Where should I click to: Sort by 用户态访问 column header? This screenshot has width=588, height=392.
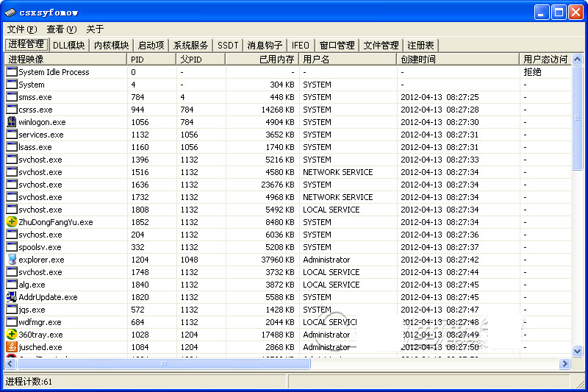pos(545,60)
